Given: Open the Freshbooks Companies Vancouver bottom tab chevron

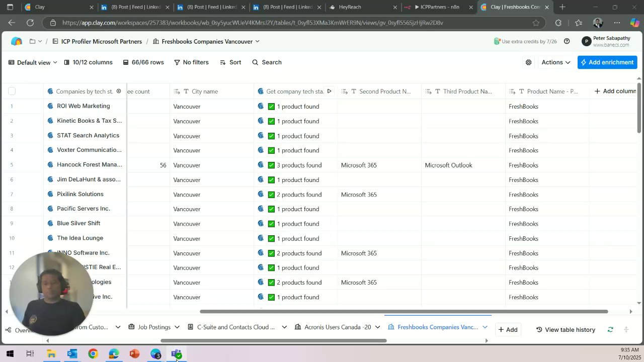Looking at the screenshot, I should [x=485, y=327].
